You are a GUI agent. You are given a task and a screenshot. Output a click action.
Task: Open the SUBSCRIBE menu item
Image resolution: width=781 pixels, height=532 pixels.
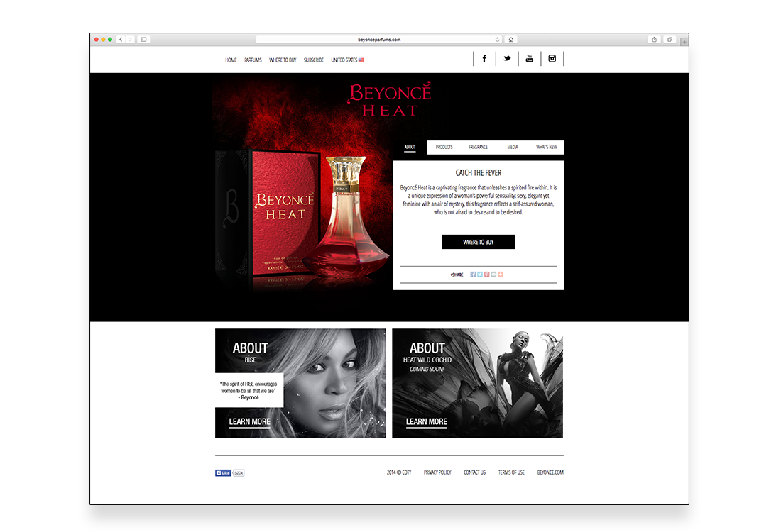tap(313, 60)
